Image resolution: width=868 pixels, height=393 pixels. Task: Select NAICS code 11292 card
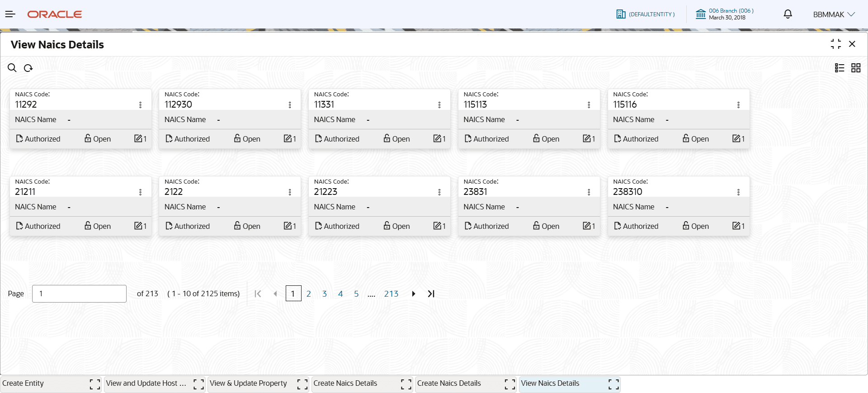tap(80, 118)
